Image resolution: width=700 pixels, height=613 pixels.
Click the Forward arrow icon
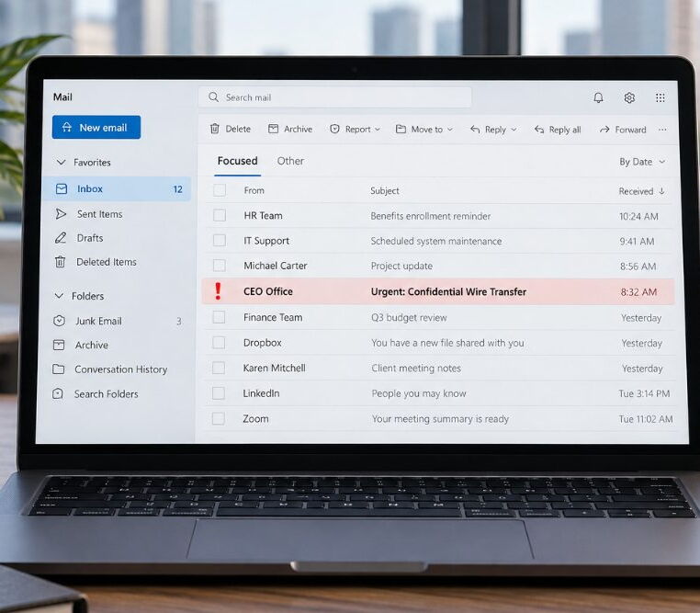[604, 130]
